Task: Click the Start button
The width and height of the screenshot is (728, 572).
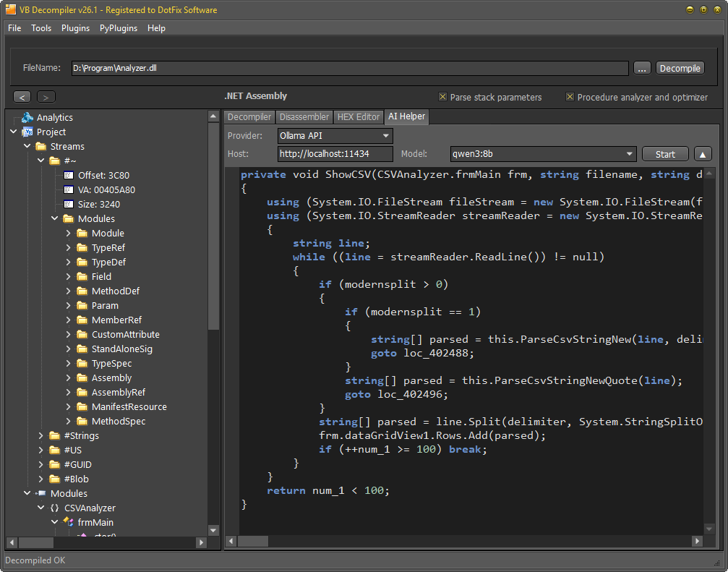Action: click(x=665, y=154)
